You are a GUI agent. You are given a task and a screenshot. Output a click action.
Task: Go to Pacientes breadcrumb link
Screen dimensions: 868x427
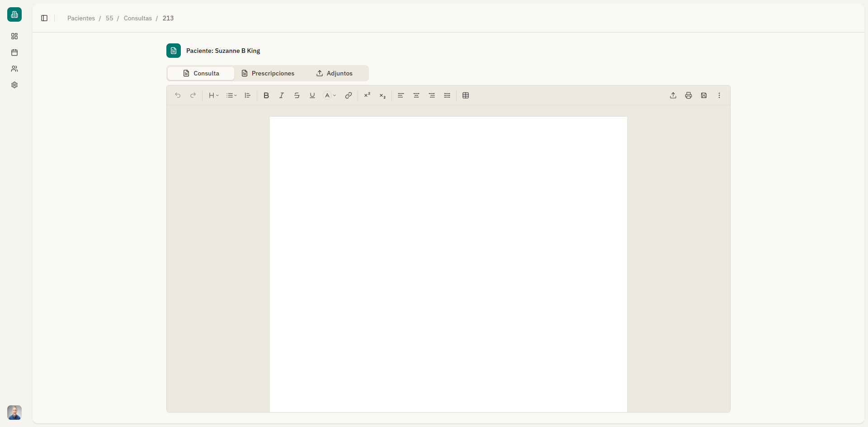click(81, 18)
